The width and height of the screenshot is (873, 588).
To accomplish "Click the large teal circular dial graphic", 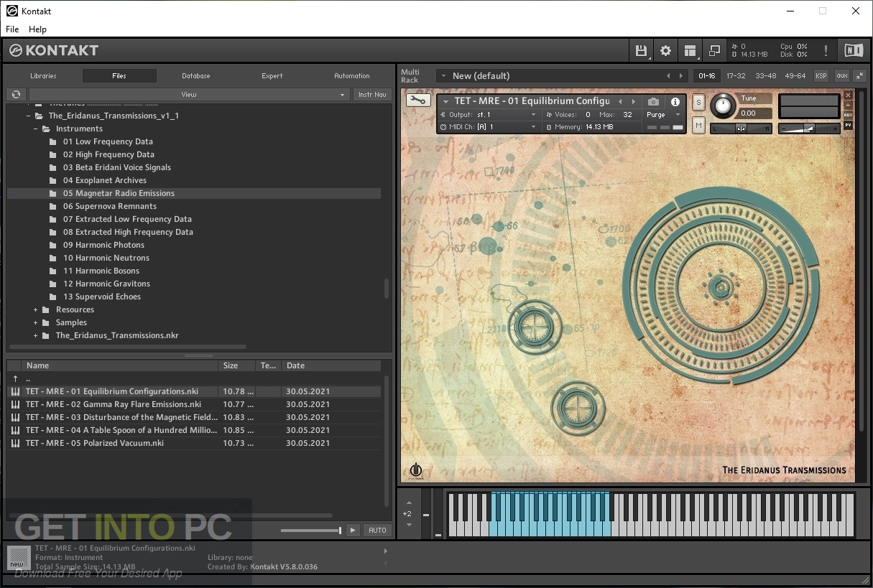I will pyautogui.click(x=720, y=287).
